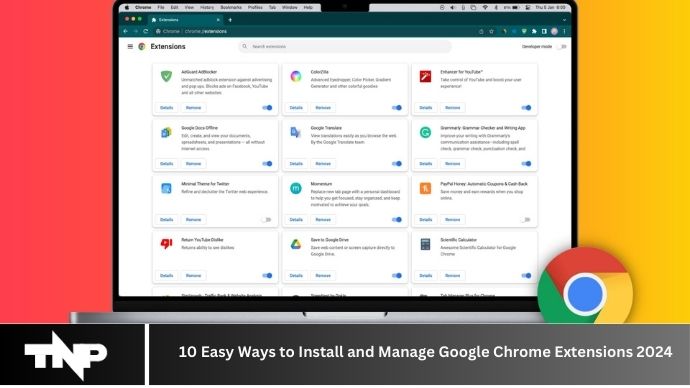Viewport: 690px width, 388px height.
Task: Click the Return YouTube Dislike icon
Action: [x=166, y=244]
